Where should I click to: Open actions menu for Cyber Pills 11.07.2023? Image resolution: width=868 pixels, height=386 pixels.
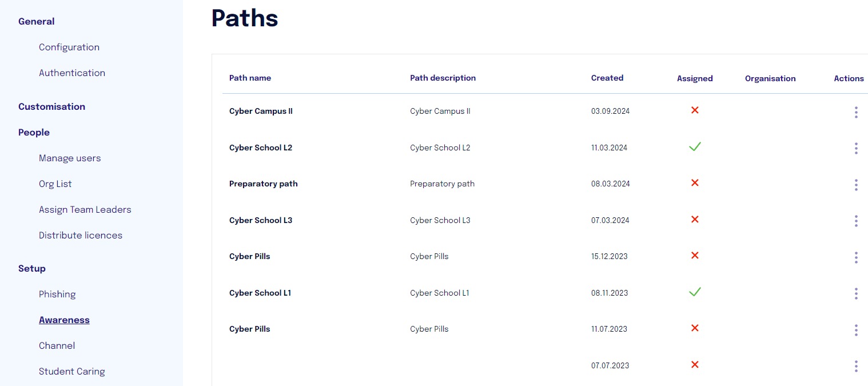pos(856,330)
